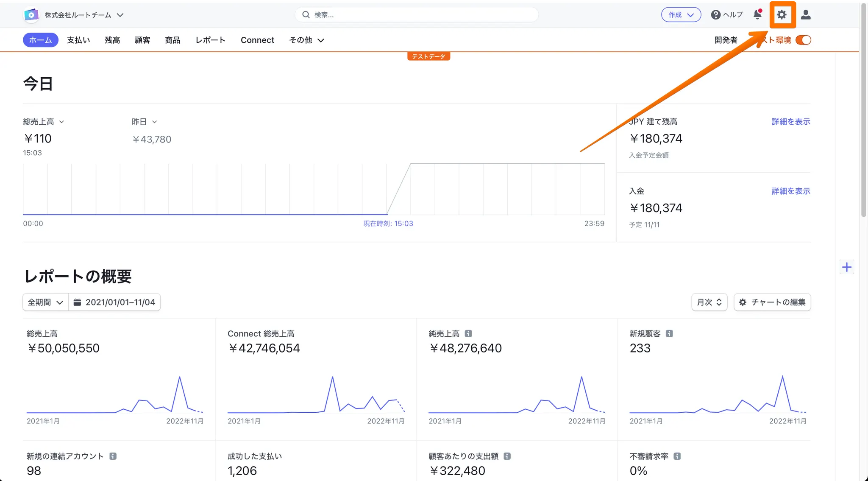Click the vertical page scrollbar
The image size is (868, 481).
(864, 110)
